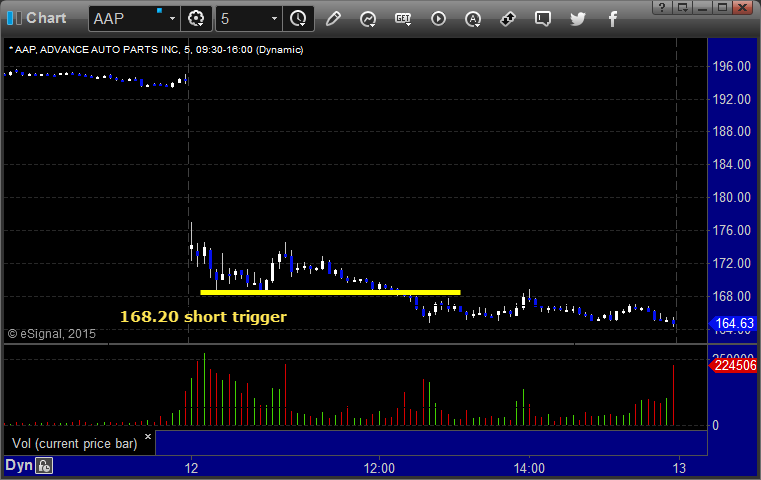Click the alerts circled-A icon
This screenshot has height=480, width=761.
coord(473,19)
